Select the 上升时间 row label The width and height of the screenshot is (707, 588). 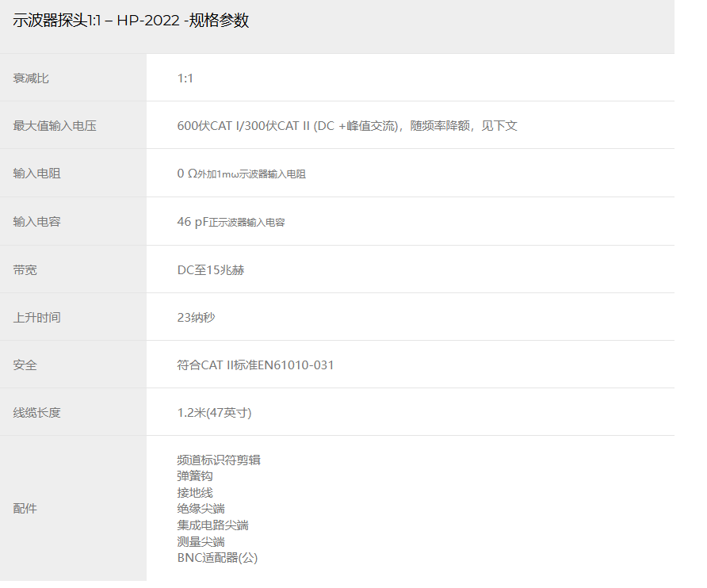click(36, 318)
